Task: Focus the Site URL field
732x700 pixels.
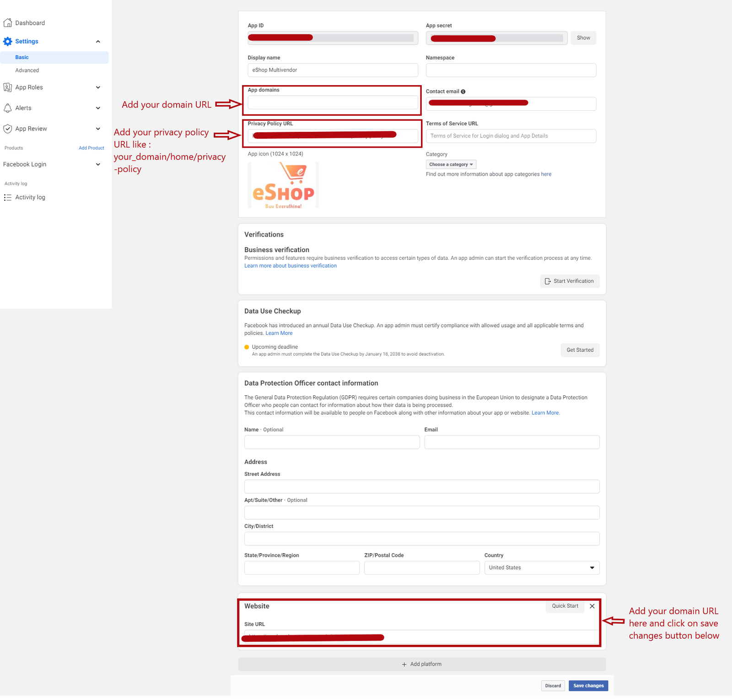Action: click(422, 637)
